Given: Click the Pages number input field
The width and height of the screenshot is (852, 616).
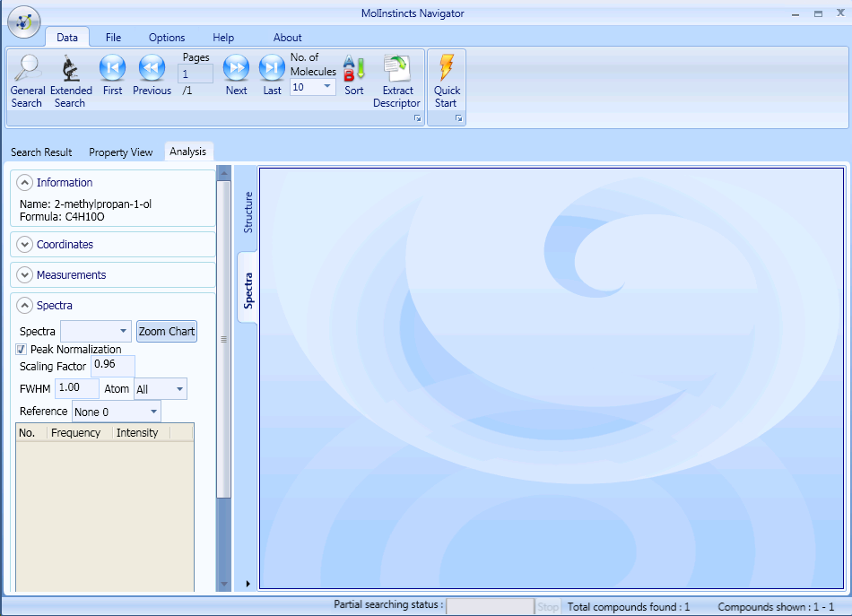Looking at the screenshot, I should [x=196, y=74].
